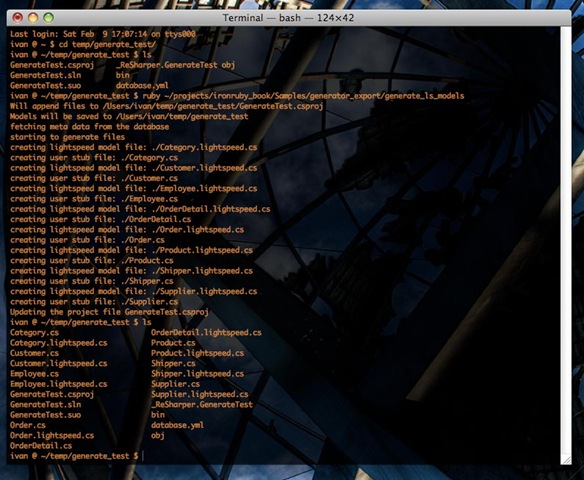Image resolution: width=584 pixels, height=480 pixels.
Task: Click the 'Last login: Sat Feb 9' line
Action: (103, 34)
